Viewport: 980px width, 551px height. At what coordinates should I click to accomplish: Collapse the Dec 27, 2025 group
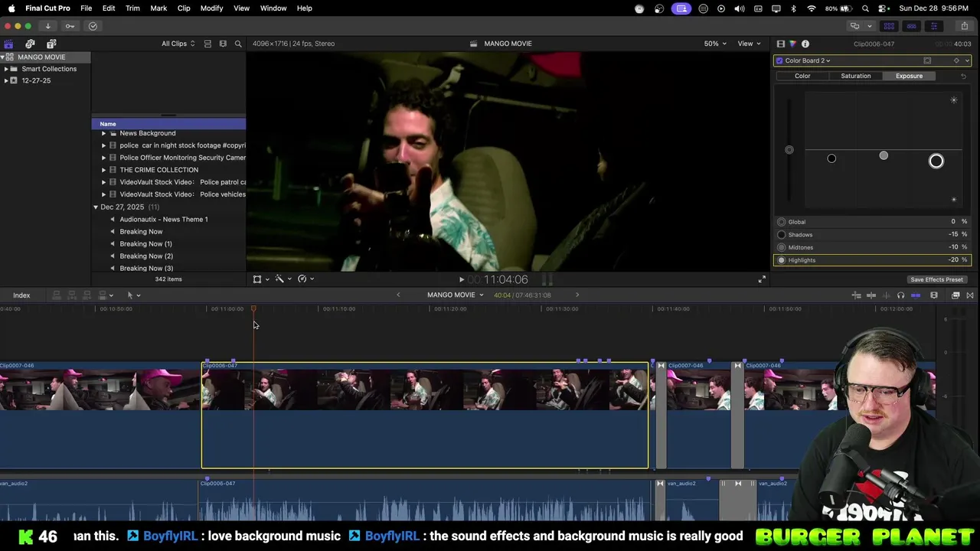96,207
